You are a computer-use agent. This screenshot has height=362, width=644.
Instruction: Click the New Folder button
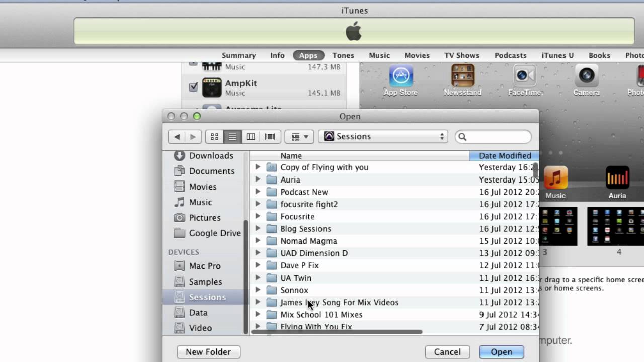click(208, 352)
